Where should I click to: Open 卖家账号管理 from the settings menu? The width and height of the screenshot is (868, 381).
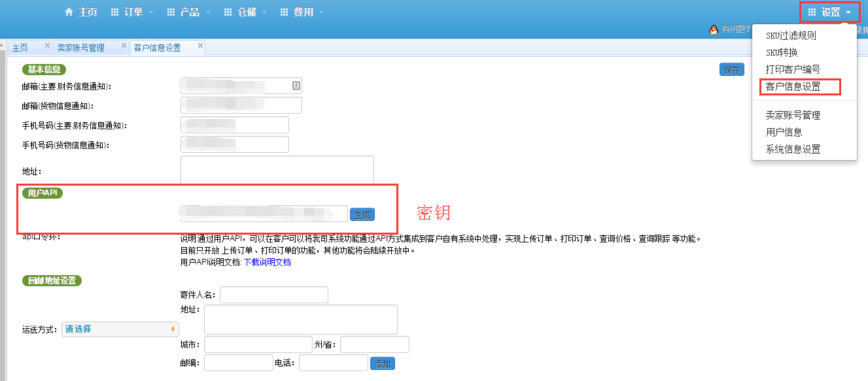pyautogui.click(x=793, y=116)
